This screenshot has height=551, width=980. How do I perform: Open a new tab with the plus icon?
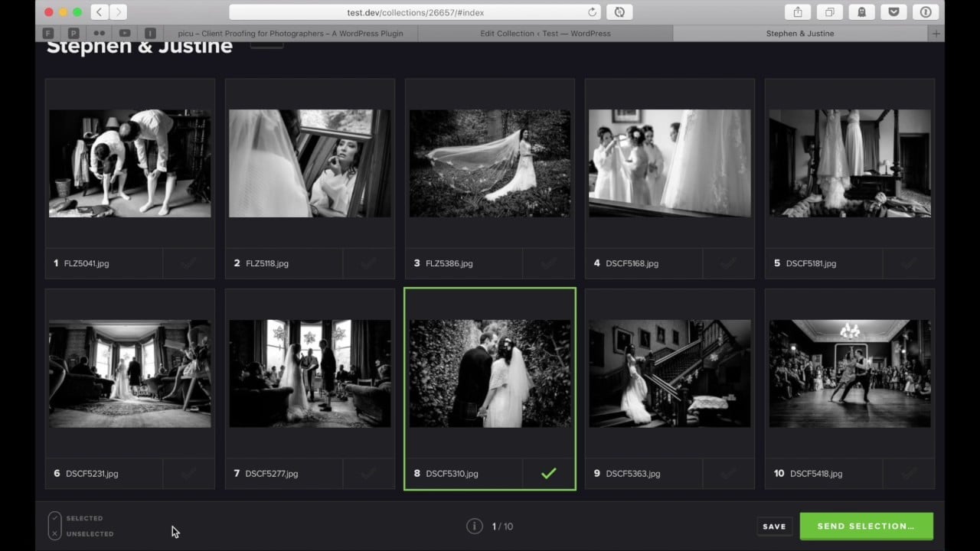936,34
